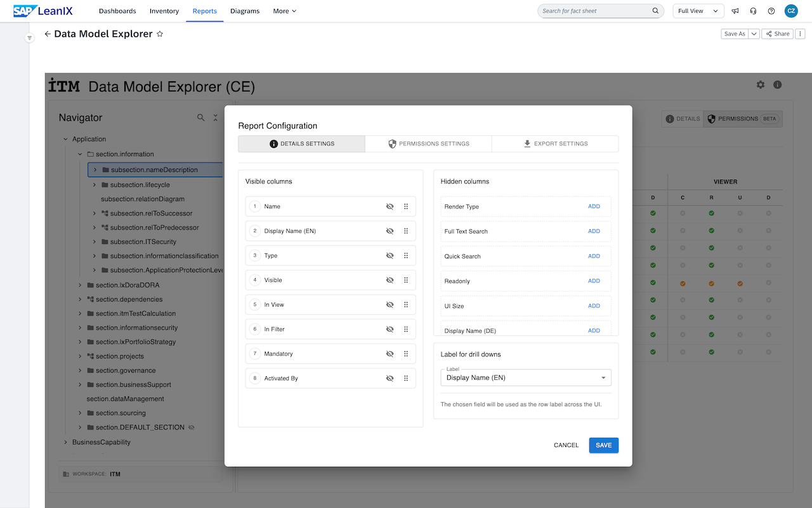Share the report
Viewport: 812px width, 508px height.
coord(777,34)
